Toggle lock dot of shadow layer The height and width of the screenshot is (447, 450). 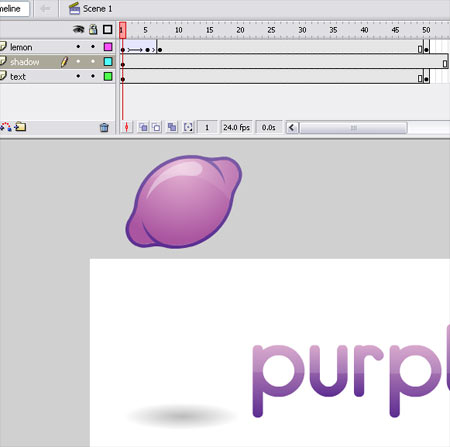[x=93, y=61]
